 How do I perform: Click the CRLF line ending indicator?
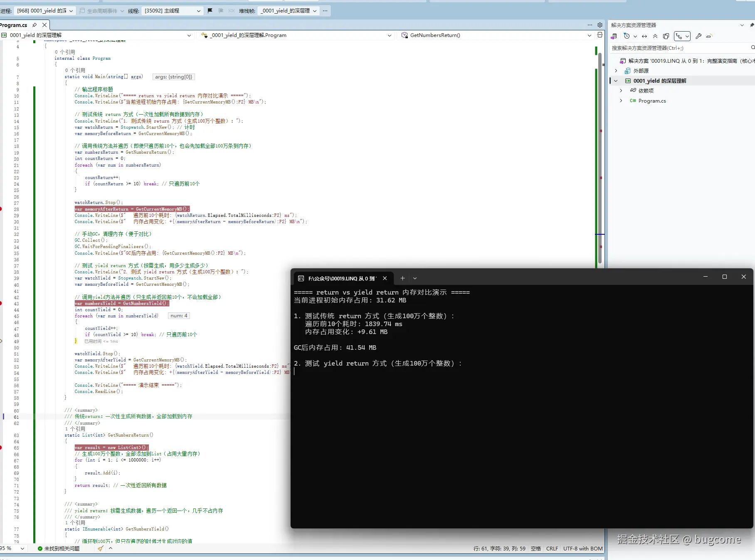(x=552, y=548)
